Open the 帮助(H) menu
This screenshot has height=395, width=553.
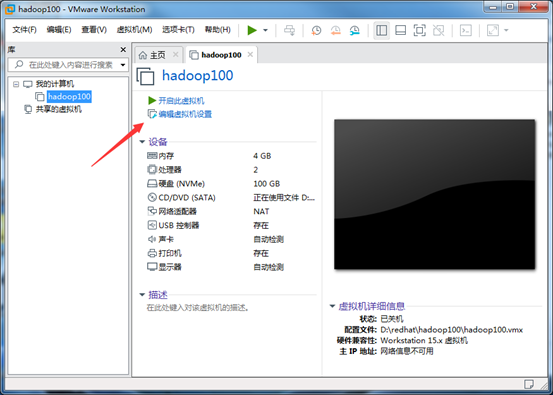point(218,30)
